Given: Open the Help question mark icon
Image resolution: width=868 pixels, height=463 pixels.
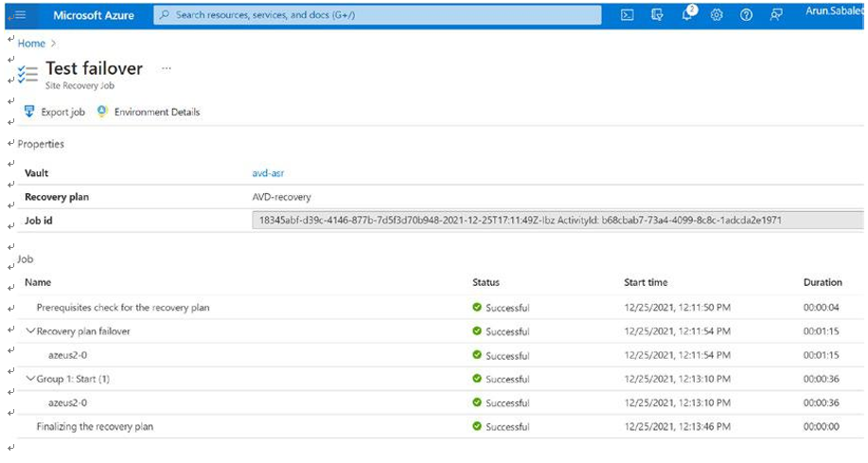Looking at the screenshot, I should coord(746,15).
